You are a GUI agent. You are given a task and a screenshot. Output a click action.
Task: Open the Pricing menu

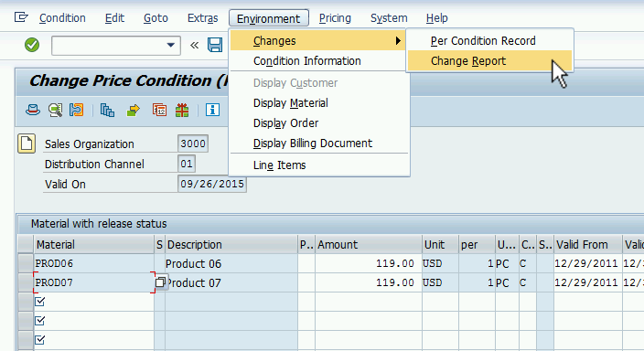pos(335,18)
